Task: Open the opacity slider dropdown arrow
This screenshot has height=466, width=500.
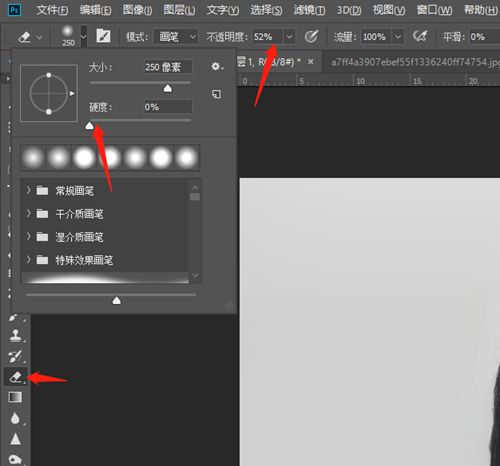Action: 290,37
